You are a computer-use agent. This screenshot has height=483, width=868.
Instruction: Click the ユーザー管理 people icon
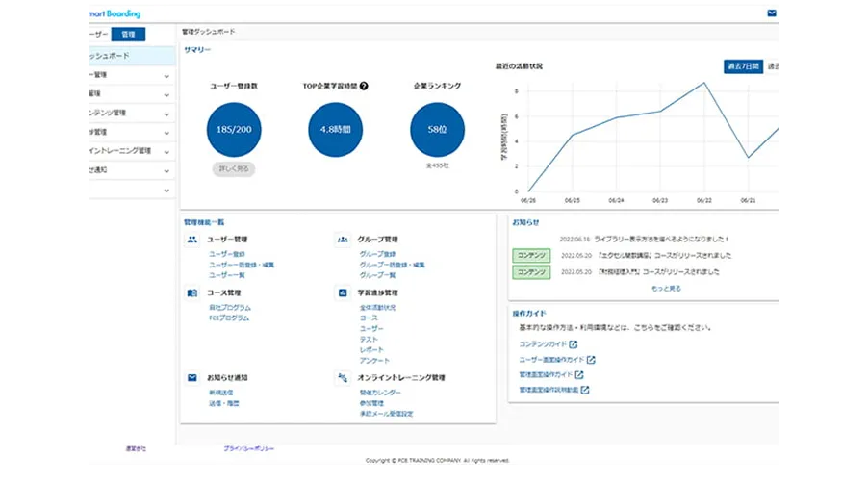(x=192, y=240)
